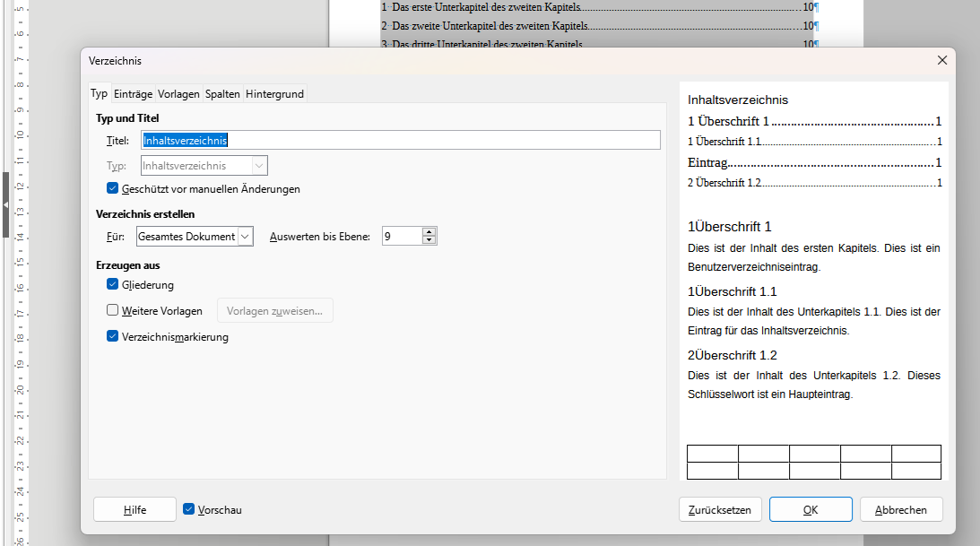This screenshot has height=546, width=980.
Task: Click the preview table at the bottom
Action: 814,463
